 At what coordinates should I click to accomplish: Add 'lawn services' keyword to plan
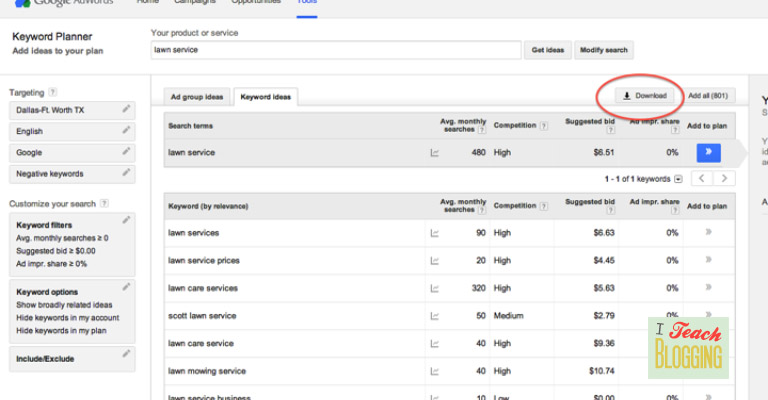tap(708, 232)
